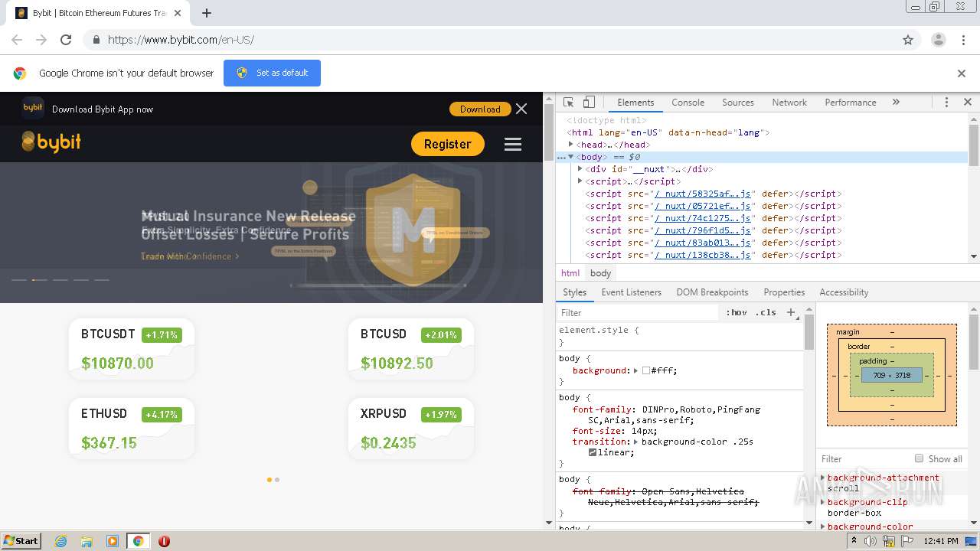Expand computed background-attachment property
This screenshot has height=551, width=980.
(823, 478)
